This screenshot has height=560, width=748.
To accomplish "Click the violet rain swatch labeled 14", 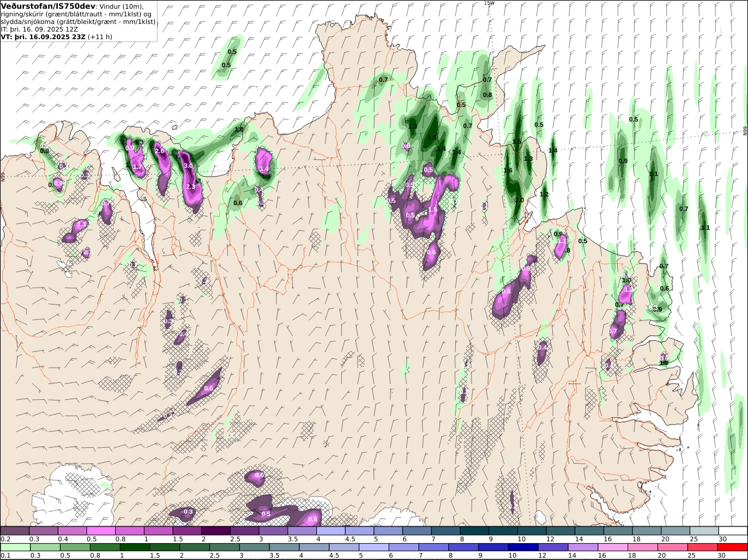I will tap(583, 547).
